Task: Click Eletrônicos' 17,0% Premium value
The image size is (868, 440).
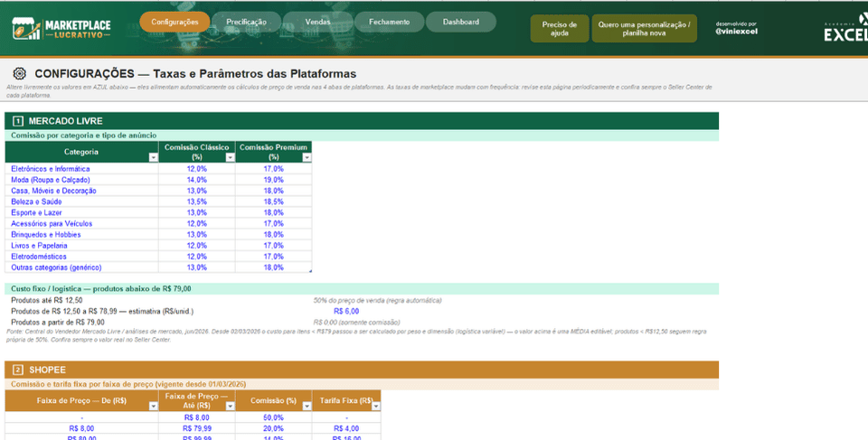Action: [273, 169]
